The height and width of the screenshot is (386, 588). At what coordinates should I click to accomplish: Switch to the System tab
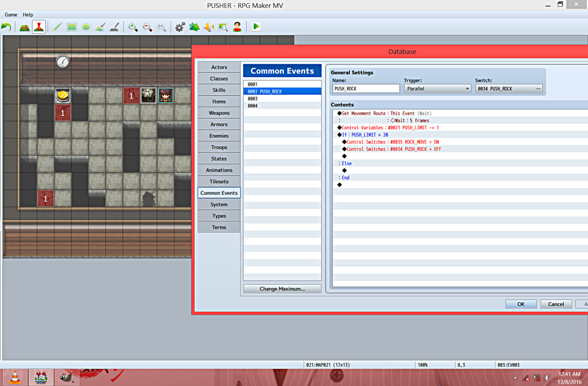(x=219, y=205)
